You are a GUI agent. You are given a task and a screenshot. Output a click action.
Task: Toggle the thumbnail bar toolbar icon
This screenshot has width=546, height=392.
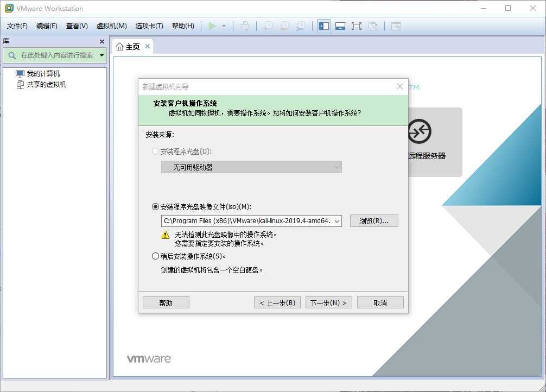[x=340, y=26]
